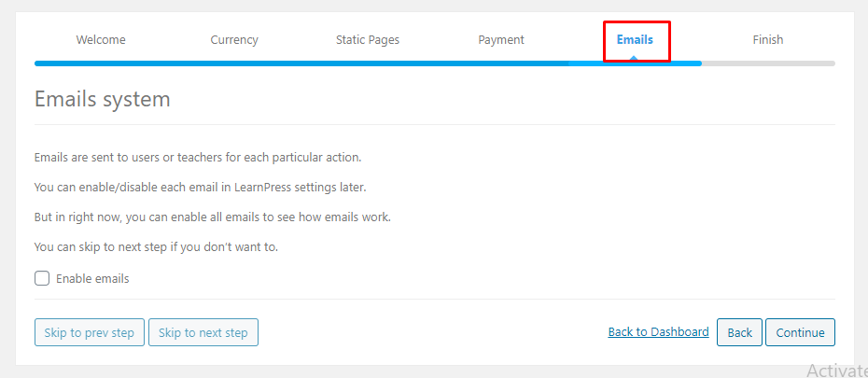Click the Back button
This screenshot has width=868, height=378.
pyautogui.click(x=739, y=332)
